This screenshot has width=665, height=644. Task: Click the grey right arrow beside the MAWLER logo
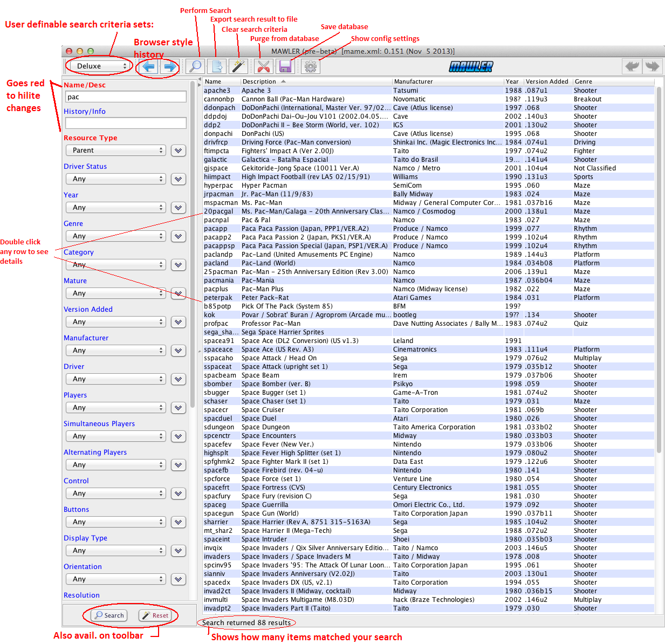click(652, 66)
